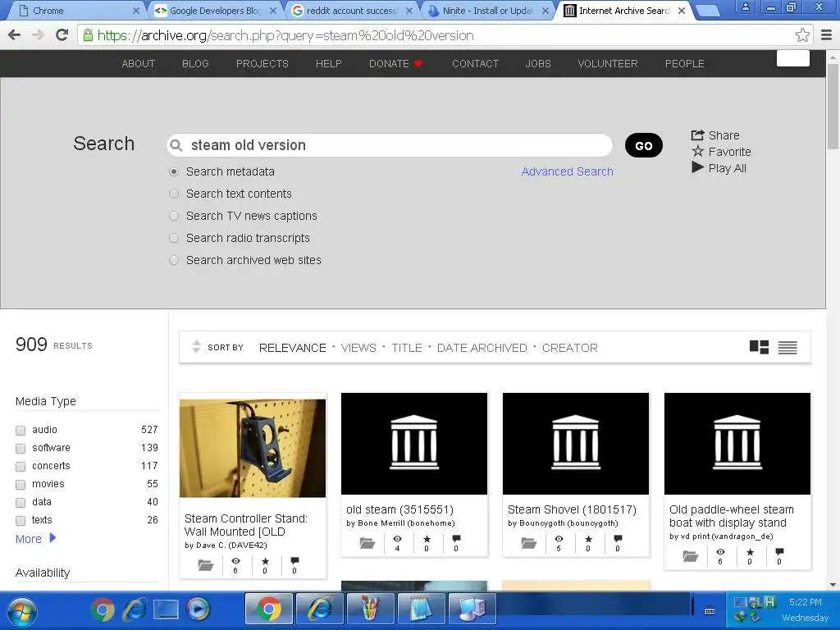840x630 pixels.
Task: Open Windows Media Player taskbar icon
Action: click(198, 609)
